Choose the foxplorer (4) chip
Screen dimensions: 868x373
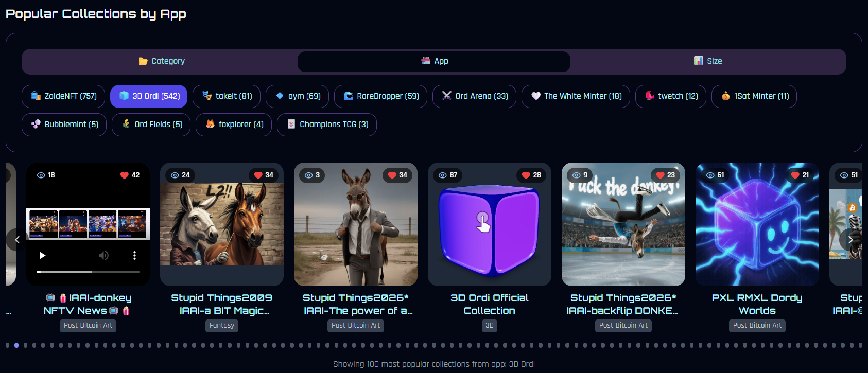(x=234, y=125)
